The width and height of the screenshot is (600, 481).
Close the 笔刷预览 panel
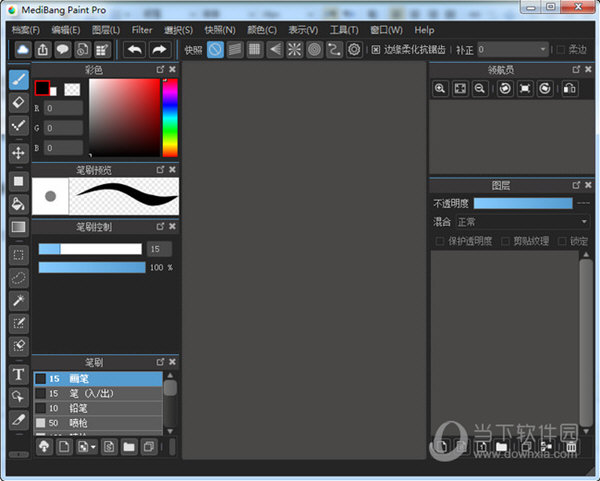[173, 170]
